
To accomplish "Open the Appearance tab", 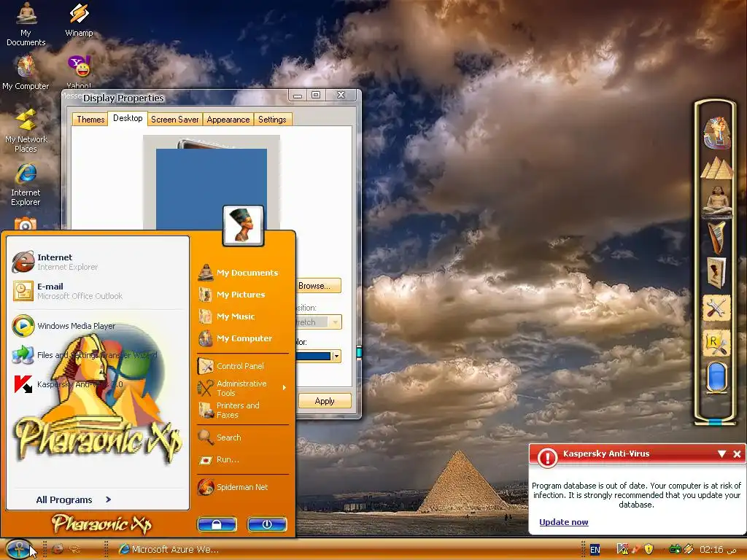I will [x=228, y=119].
